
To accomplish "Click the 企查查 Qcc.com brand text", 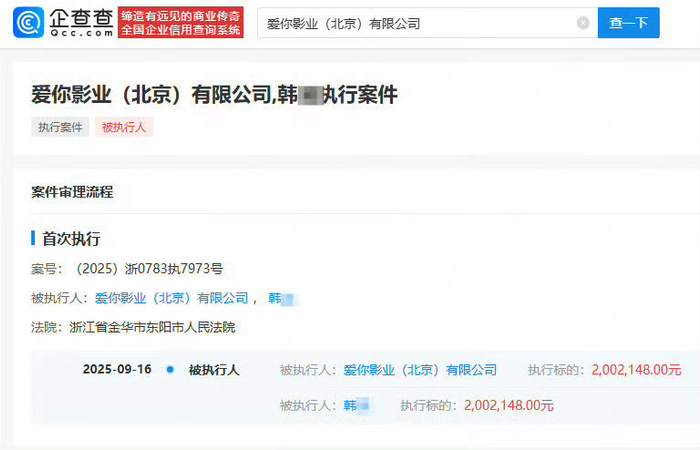I will point(81,22).
